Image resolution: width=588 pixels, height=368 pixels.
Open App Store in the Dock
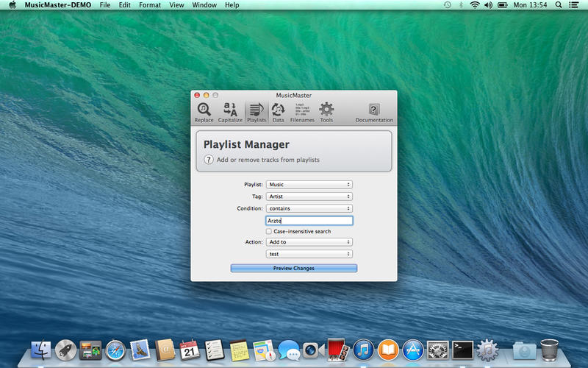pos(413,350)
